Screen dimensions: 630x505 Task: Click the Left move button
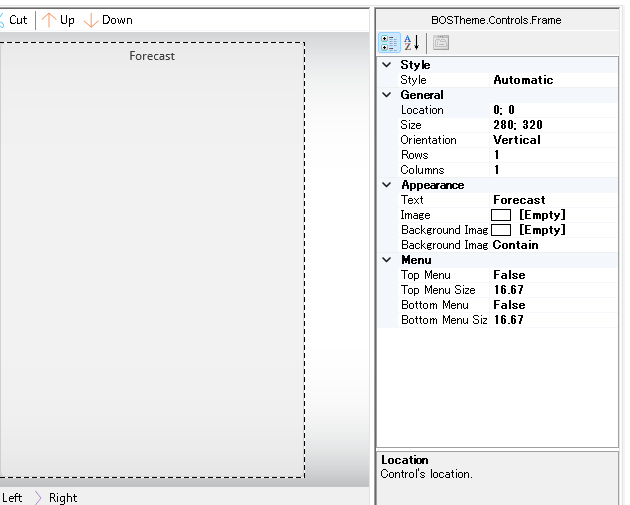11,497
